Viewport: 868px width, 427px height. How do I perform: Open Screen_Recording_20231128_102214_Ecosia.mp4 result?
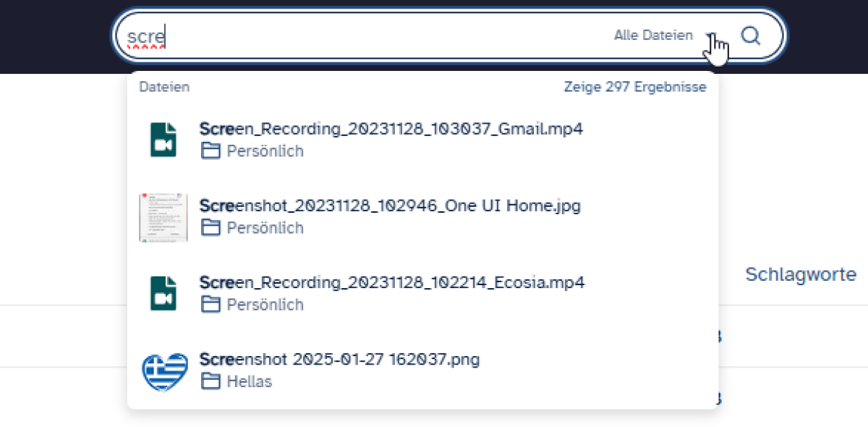coord(391,282)
